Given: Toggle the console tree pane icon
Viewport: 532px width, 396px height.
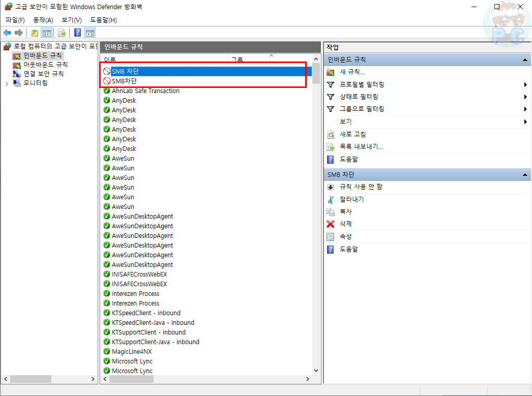Looking at the screenshot, I should (46, 33).
